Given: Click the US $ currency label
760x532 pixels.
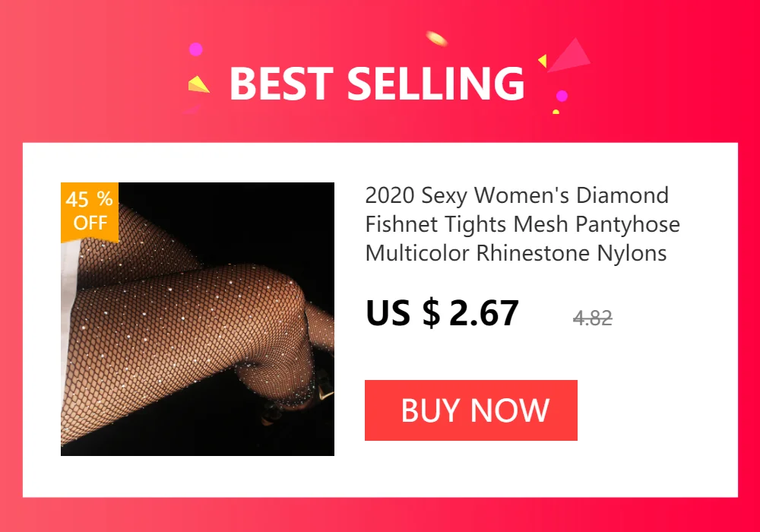Looking at the screenshot, I should coord(404,313).
